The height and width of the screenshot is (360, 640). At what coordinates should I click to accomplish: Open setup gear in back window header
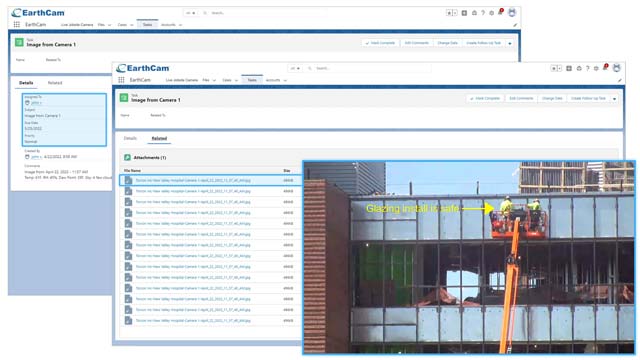click(x=491, y=13)
